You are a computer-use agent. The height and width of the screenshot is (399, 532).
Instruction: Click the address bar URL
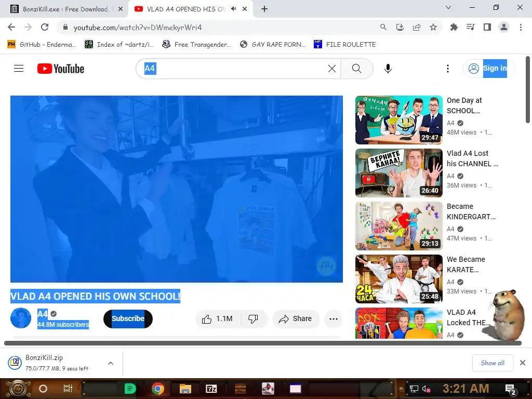[x=137, y=28]
